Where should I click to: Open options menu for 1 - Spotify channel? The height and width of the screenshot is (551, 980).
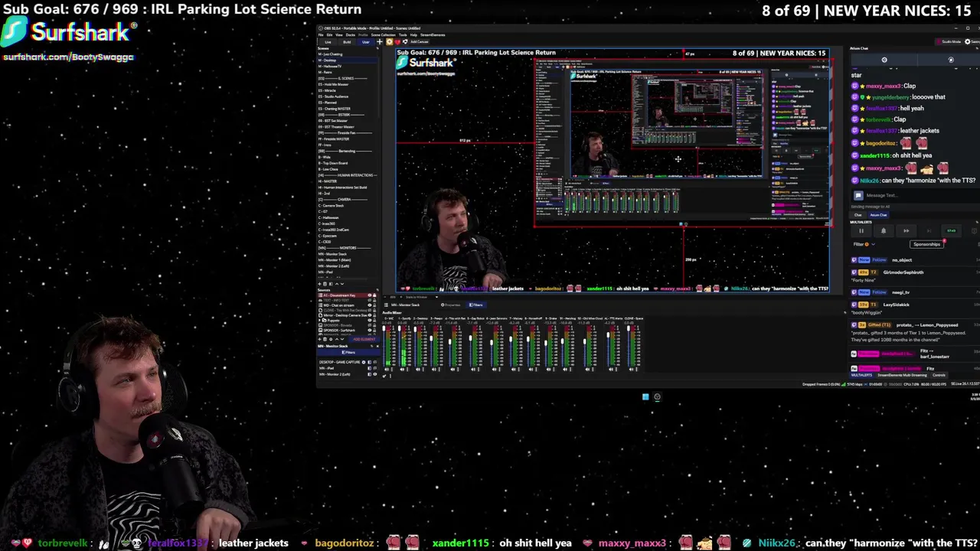[407, 370]
